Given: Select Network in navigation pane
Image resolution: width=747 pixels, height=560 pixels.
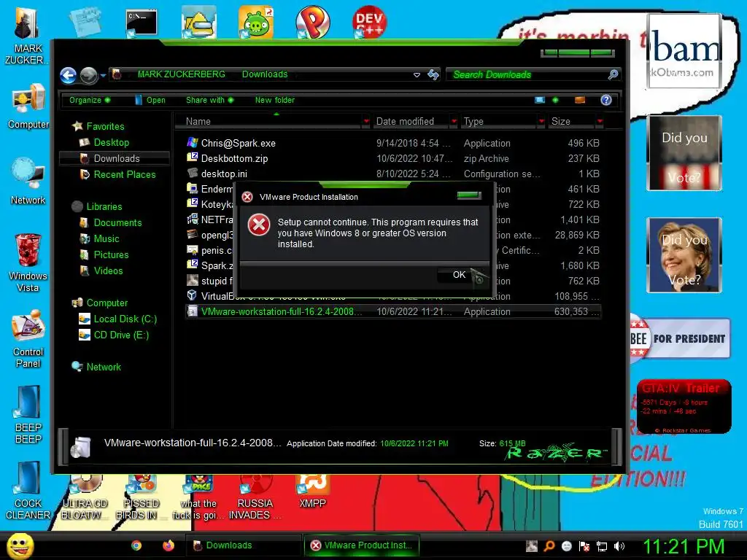Looking at the screenshot, I should [104, 367].
